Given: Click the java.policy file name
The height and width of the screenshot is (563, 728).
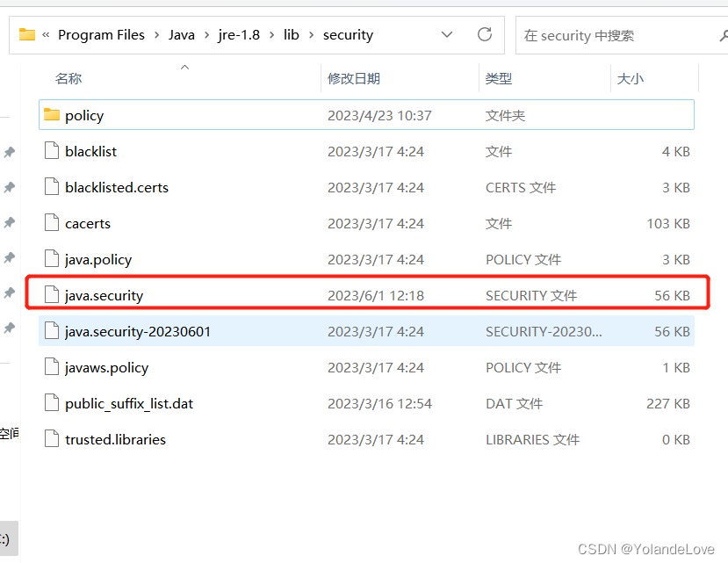Looking at the screenshot, I should click(98, 260).
